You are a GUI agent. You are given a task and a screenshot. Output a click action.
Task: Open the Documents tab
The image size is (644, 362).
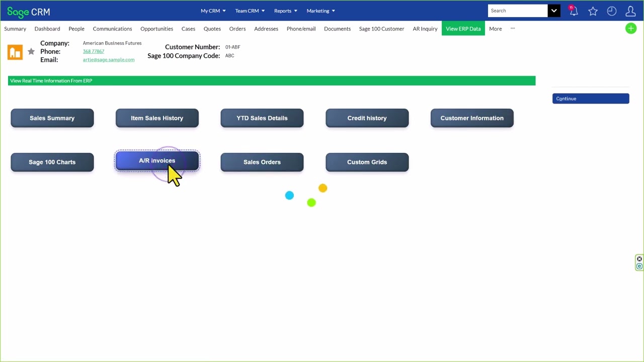(x=337, y=29)
